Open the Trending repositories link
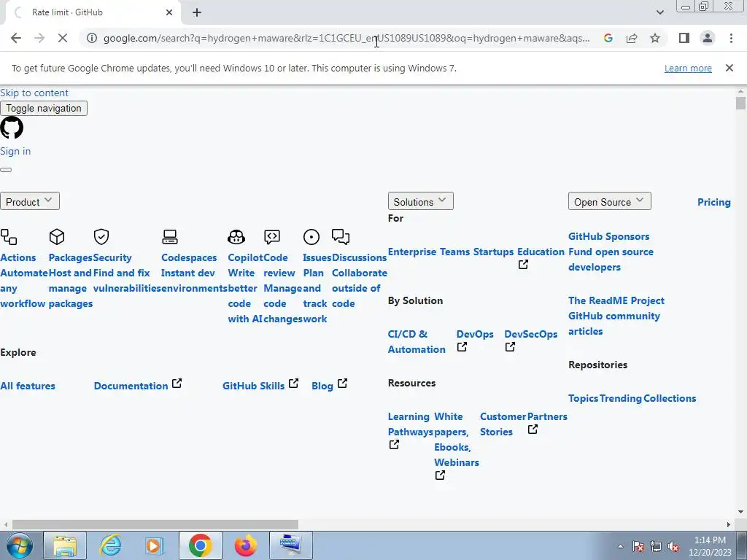 [620, 398]
